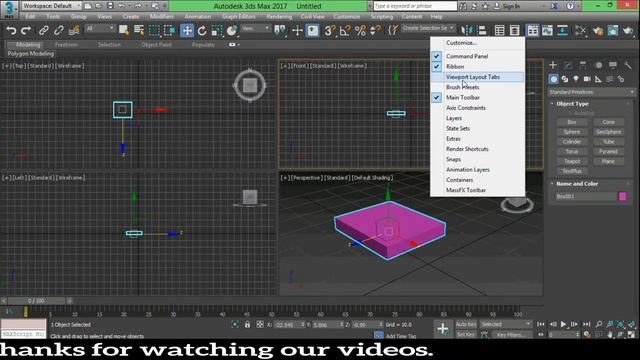Activate Select and Scale tool

[217, 30]
